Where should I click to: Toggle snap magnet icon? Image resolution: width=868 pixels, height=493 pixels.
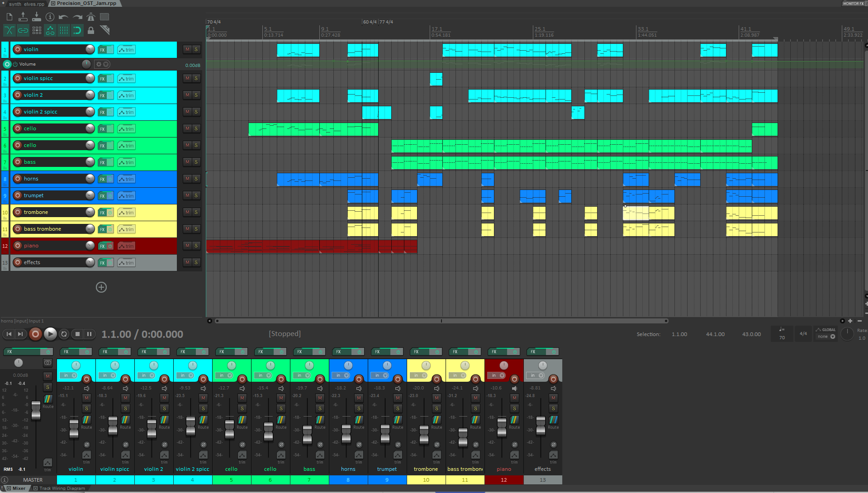click(77, 30)
